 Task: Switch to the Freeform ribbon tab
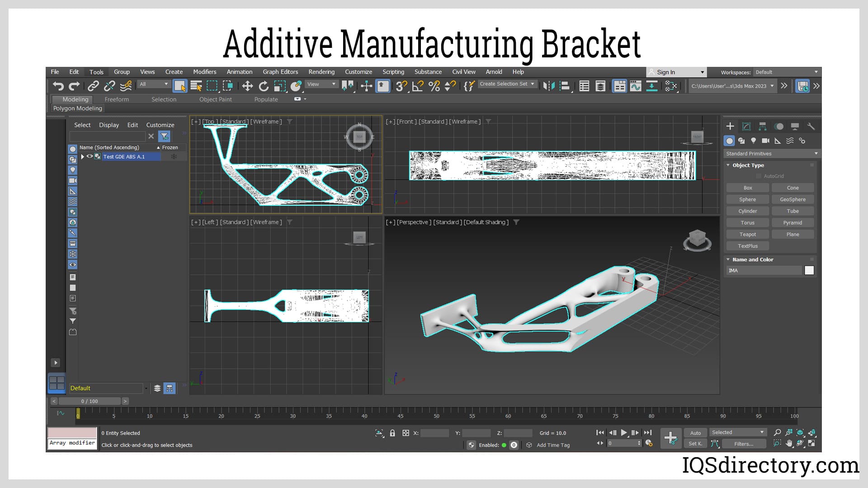coord(117,99)
